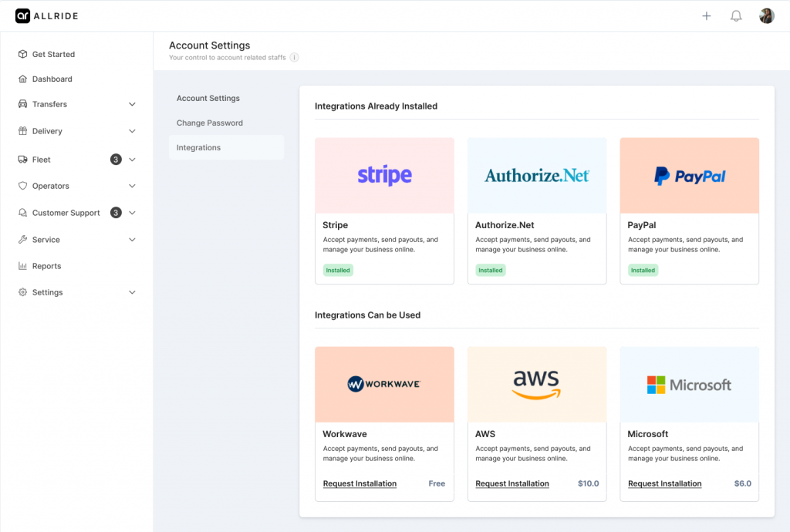Click the AWS logo thumbnail

(x=537, y=385)
